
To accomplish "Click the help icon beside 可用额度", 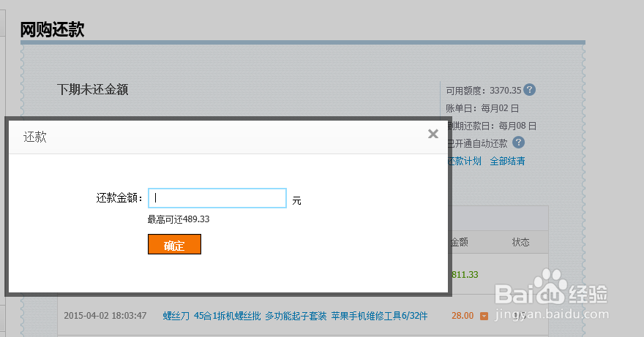I will (x=530, y=90).
